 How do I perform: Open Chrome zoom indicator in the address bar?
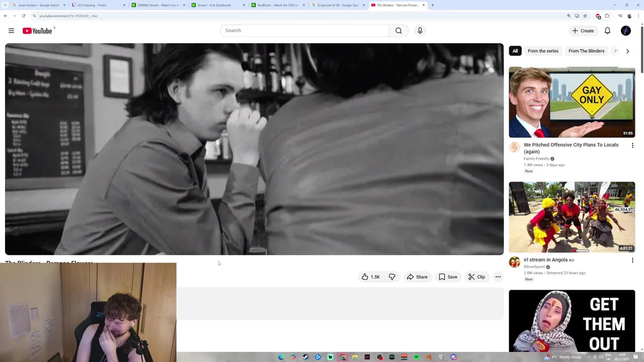point(569,16)
